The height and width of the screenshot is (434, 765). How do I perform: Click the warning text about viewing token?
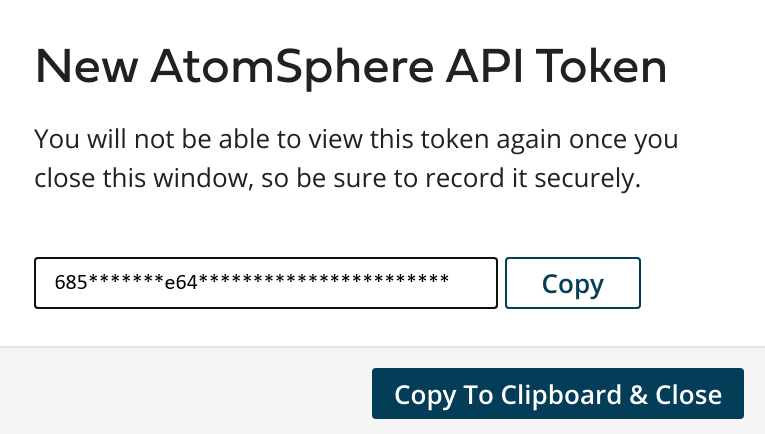[x=356, y=158]
